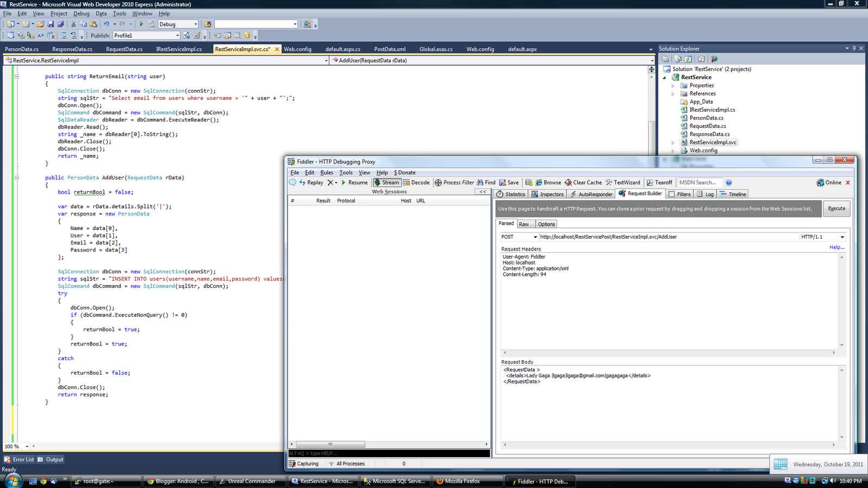Click Save in the Fiddler toolbar
Image resolution: width=868 pixels, height=488 pixels.
(509, 183)
